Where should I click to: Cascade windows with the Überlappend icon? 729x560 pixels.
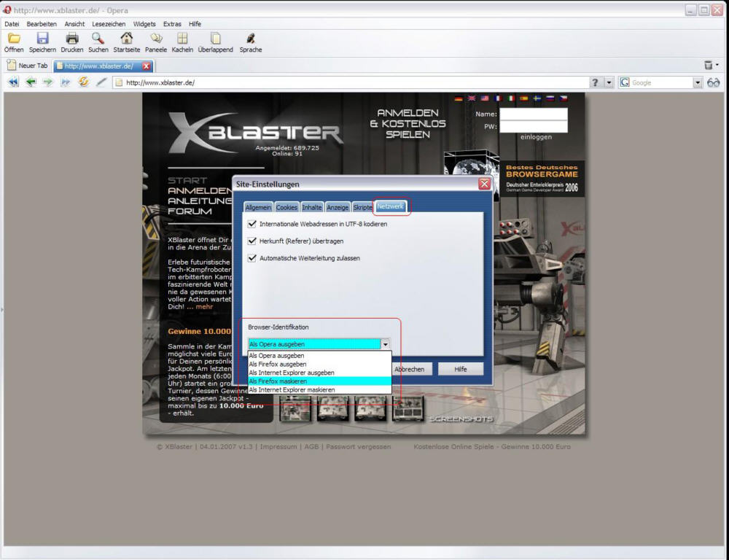(215, 38)
